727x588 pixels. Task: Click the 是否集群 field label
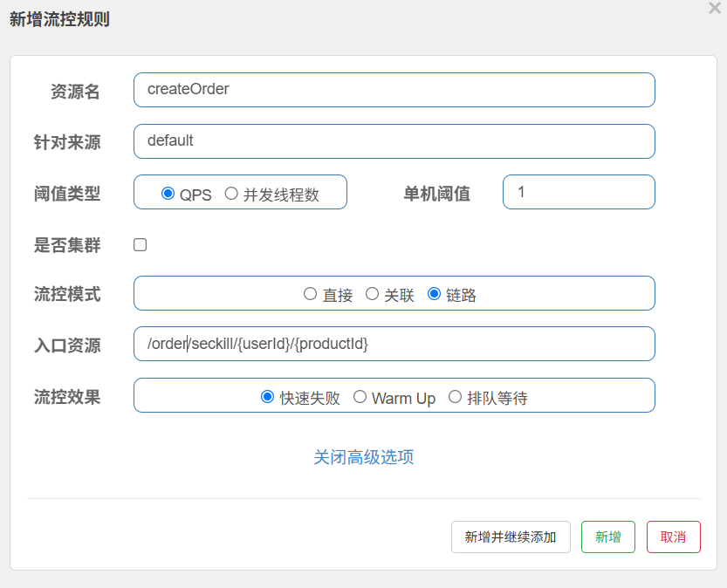(67, 246)
